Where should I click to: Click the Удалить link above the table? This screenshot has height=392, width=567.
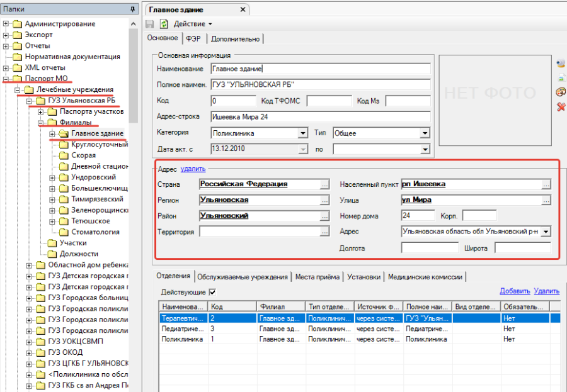(x=546, y=291)
